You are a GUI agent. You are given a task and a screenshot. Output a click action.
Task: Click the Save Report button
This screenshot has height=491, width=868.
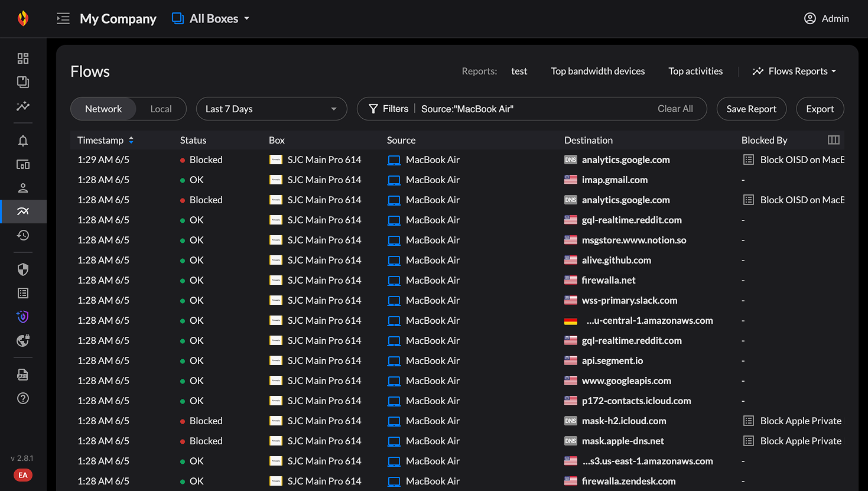tap(752, 109)
